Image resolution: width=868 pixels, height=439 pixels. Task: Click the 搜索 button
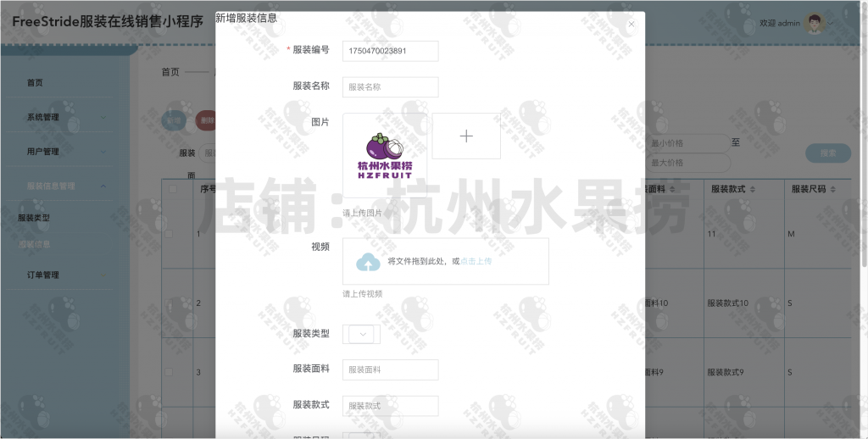(828, 153)
